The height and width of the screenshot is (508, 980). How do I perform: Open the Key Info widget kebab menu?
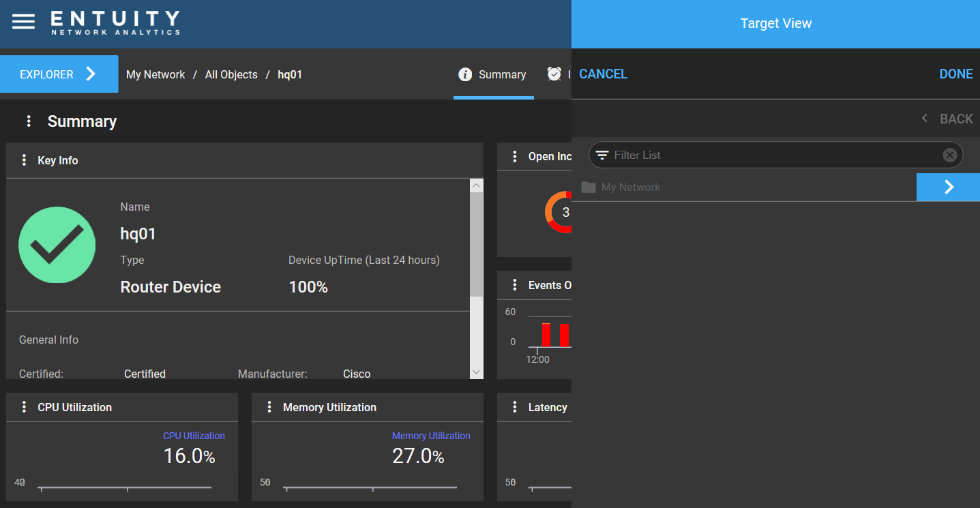point(25,160)
